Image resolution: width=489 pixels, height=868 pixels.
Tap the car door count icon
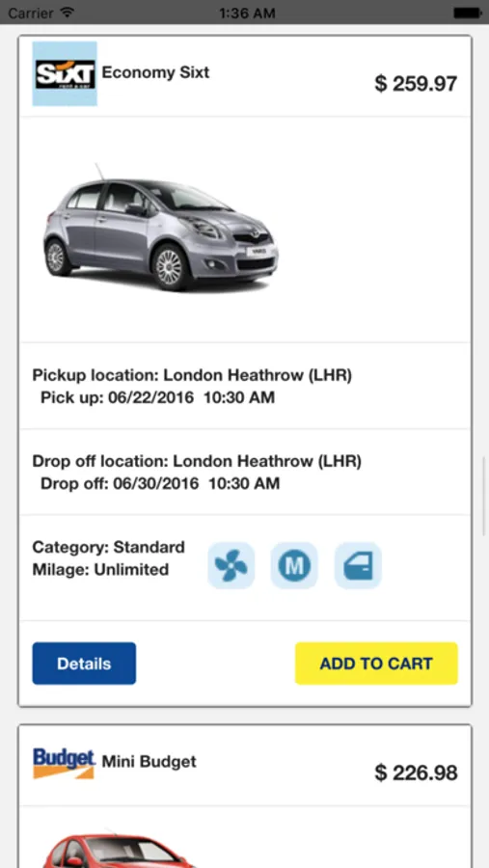358,565
